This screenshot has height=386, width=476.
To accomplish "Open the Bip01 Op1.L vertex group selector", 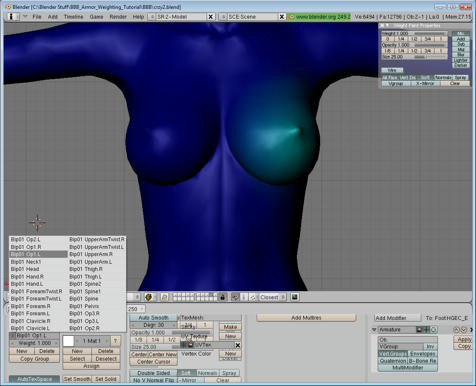I will pos(13,336).
